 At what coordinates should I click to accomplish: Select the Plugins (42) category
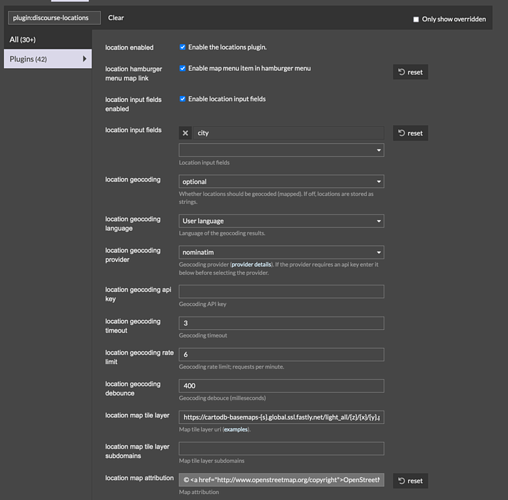click(48, 59)
